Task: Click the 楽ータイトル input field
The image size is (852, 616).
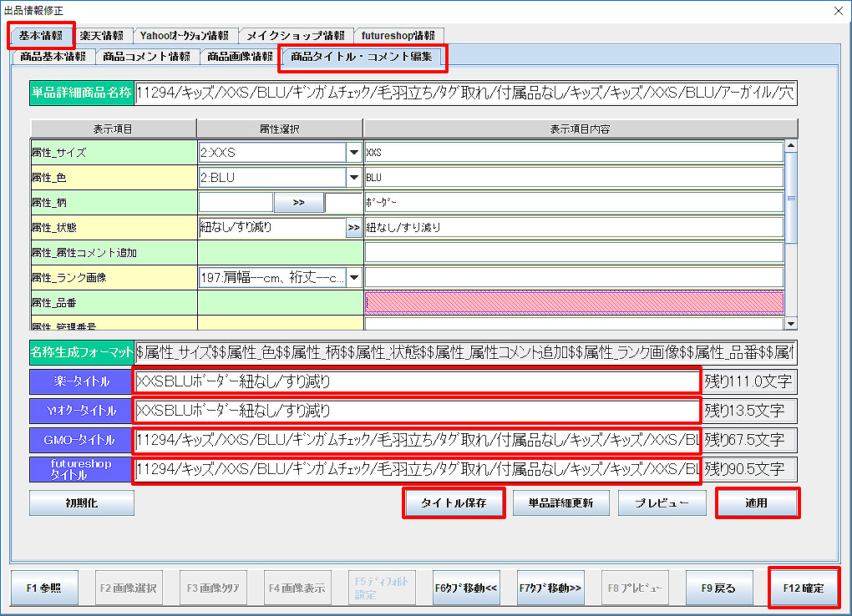Action: [416, 382]
